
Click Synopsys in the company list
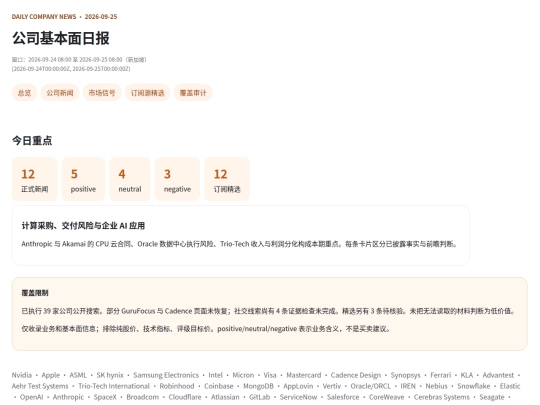tap(406, 375)
